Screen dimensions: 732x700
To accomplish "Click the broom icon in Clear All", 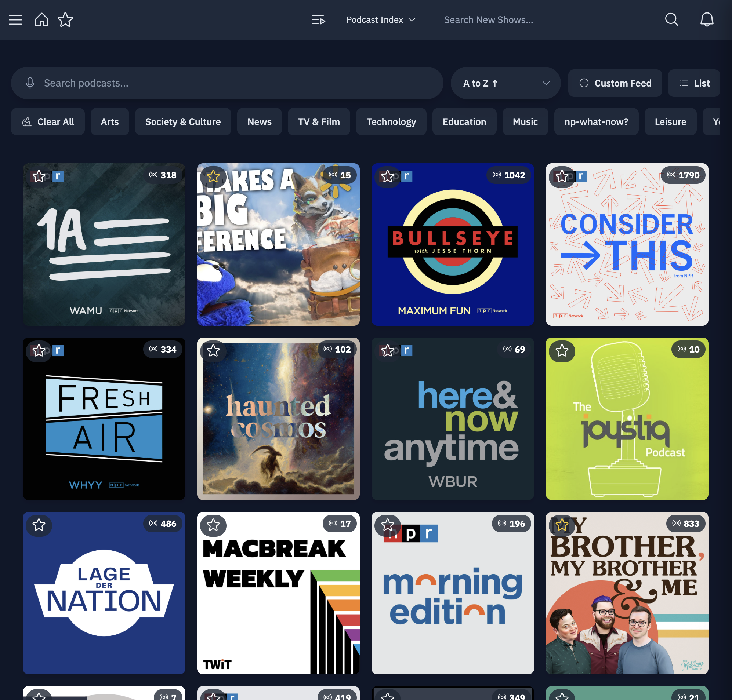I will 27,122.
